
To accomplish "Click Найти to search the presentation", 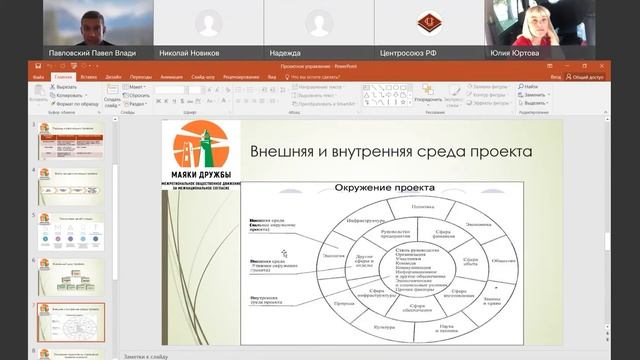I will tap(528, 87).
